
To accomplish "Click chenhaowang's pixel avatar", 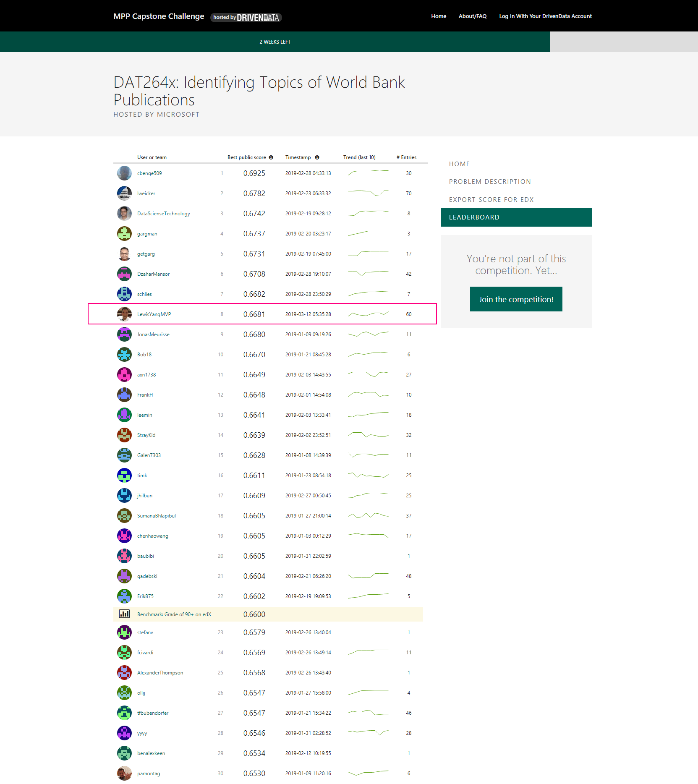I will 124,536.
